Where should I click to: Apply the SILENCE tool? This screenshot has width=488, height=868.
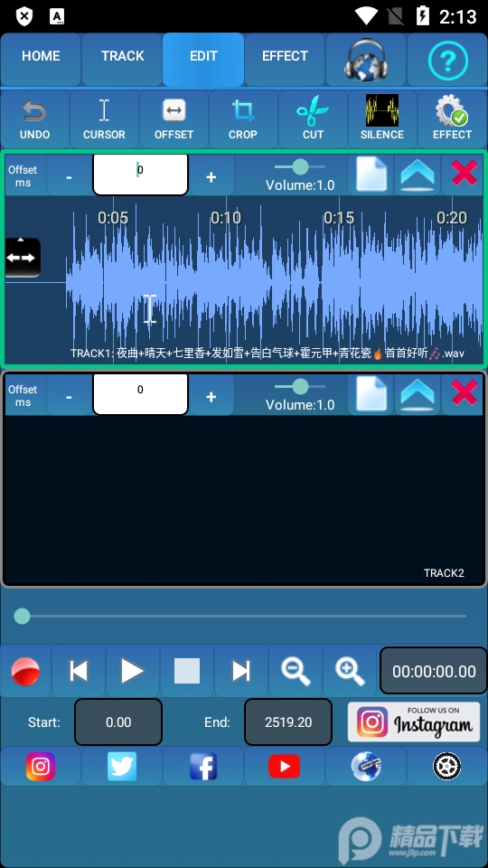(382, 119)
